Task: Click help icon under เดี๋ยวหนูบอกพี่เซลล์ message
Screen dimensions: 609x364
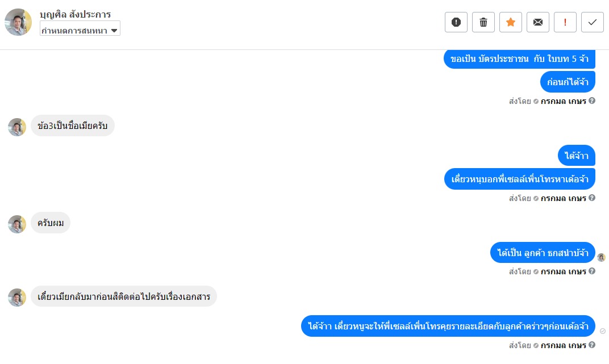Action: coord(592,198)
